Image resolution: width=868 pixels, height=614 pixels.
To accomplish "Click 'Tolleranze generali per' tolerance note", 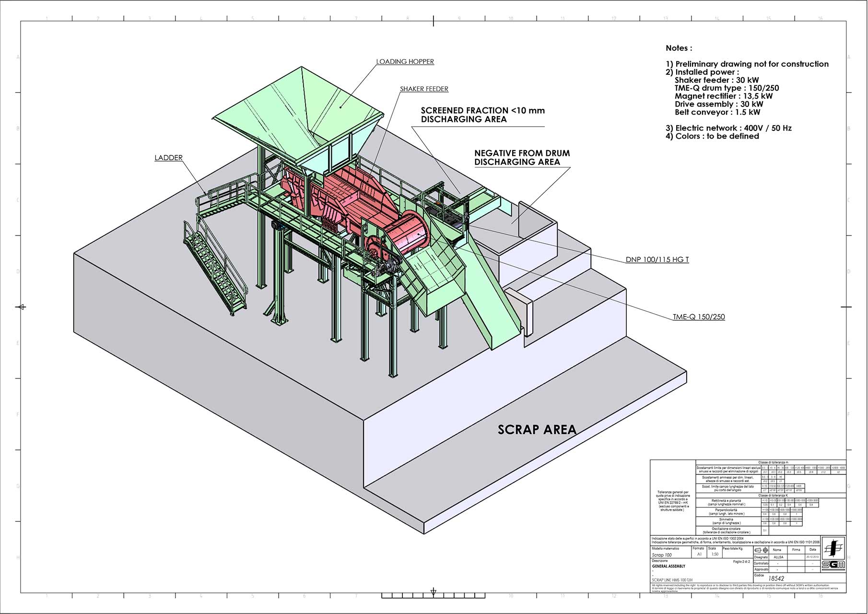I will click(x=672, y=492).
